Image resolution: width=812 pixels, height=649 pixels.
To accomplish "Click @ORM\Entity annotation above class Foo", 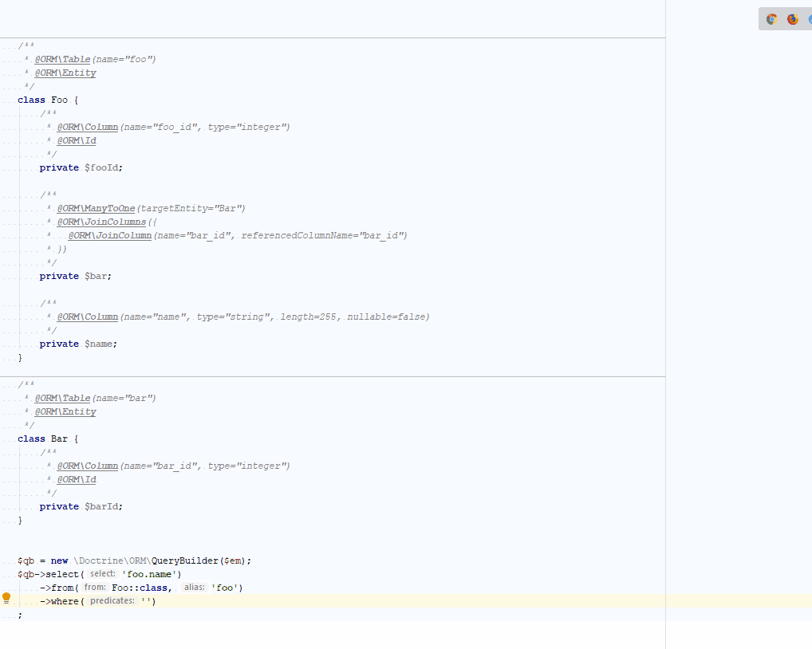I will pos(65,73).
